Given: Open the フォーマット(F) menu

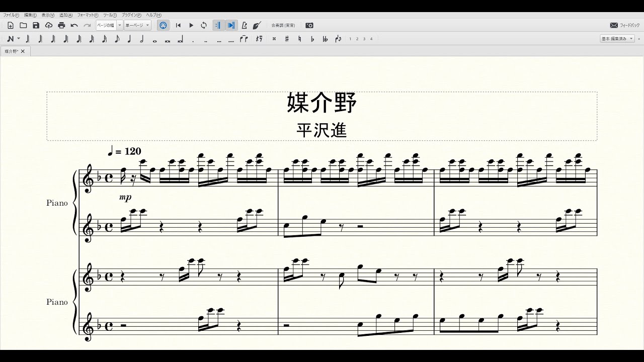Looking at the screenshot, I should click(x=88, y=15).
